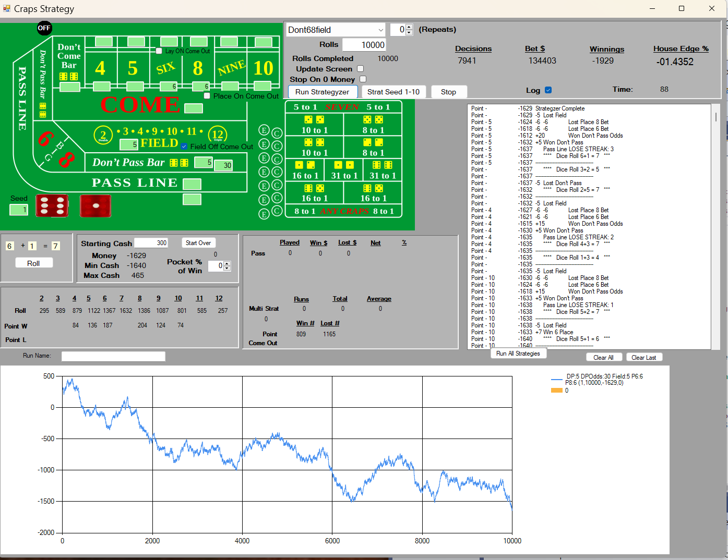
Task: Decrease the Pocket % of Win spinner
Action: pyautogui.click(x=227, y=268)
